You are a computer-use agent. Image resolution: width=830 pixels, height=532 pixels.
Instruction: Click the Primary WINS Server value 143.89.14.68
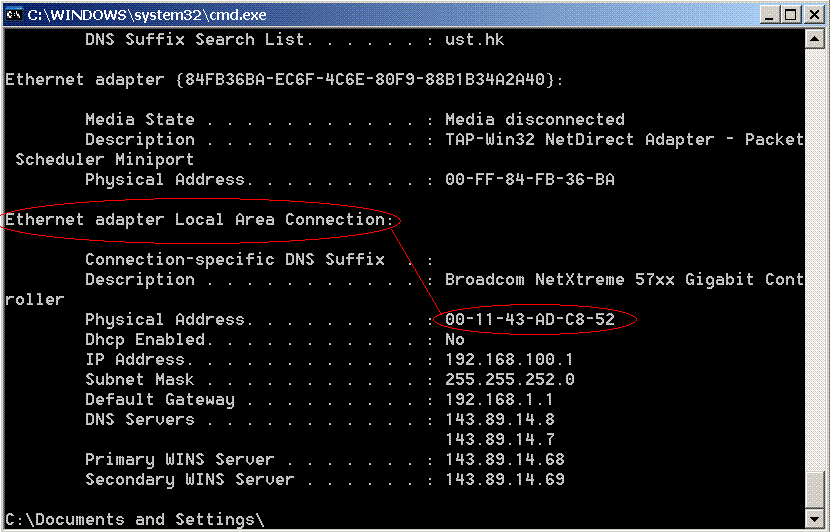click(x=505, y=459)
